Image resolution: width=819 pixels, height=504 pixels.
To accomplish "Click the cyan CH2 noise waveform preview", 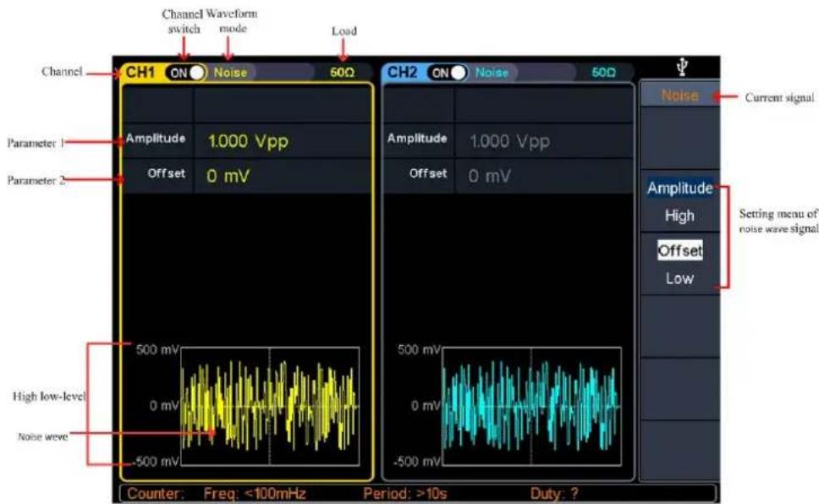I will tap(532, 406).
